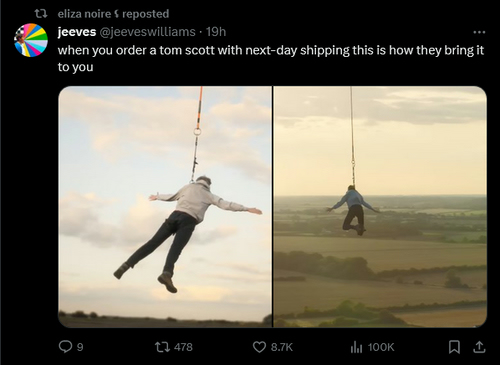
Task: Click the 9 replies count
Action: click(80, 347)
